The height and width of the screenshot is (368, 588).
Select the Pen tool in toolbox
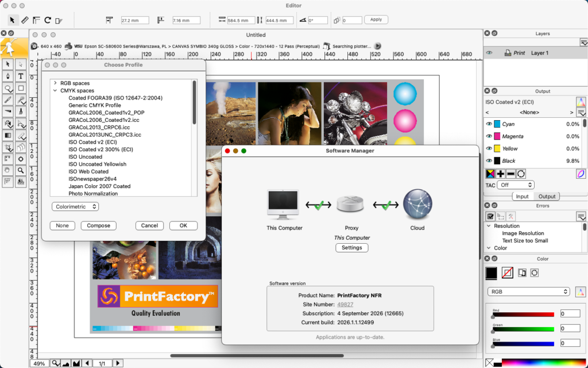coord(7,76)
